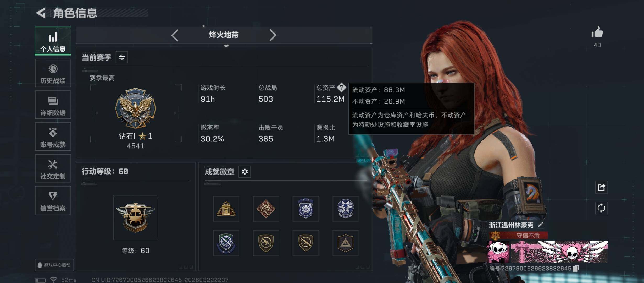The width and height of the screenshot is (644, 283).
Task: Select the red dragon achievement badge
Action: tap(266, 209)
